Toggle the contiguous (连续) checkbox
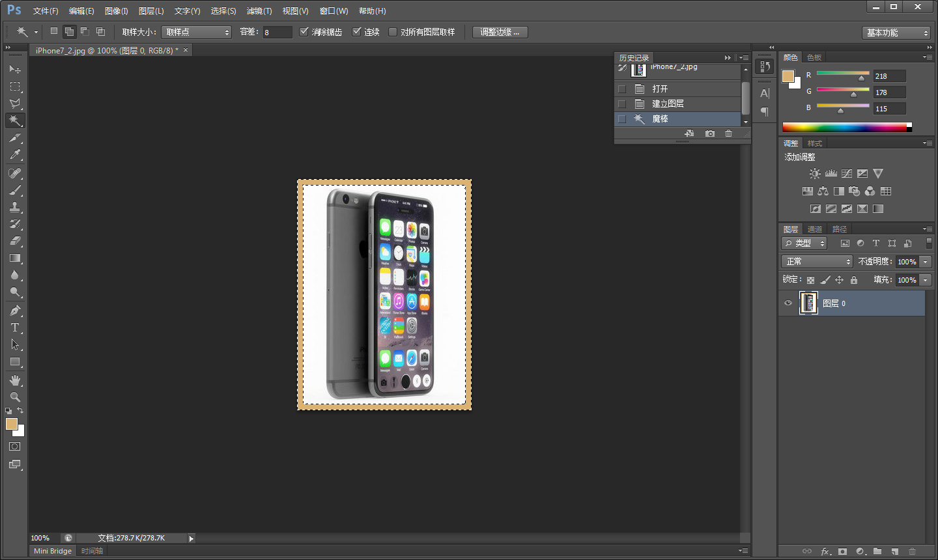 357,32
